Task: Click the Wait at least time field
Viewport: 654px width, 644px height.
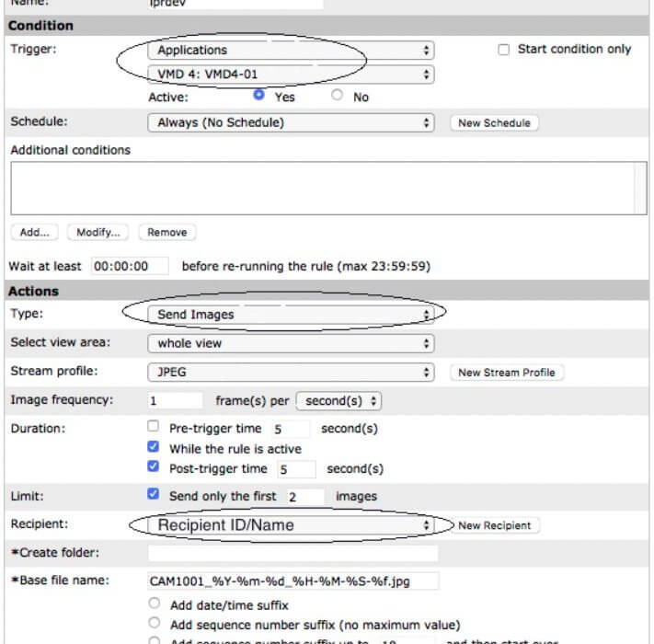Action: pos(130,266)
